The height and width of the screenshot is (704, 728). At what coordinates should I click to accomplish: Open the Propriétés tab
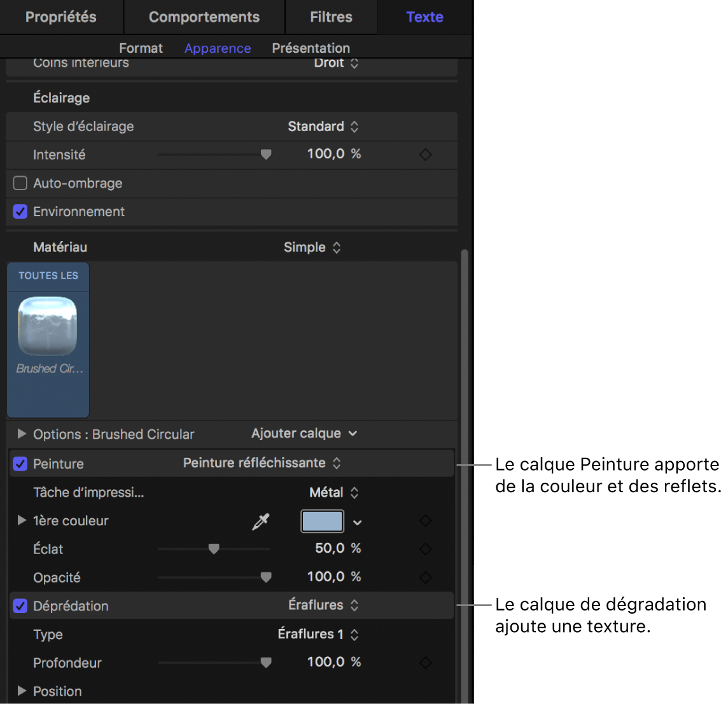61,17
